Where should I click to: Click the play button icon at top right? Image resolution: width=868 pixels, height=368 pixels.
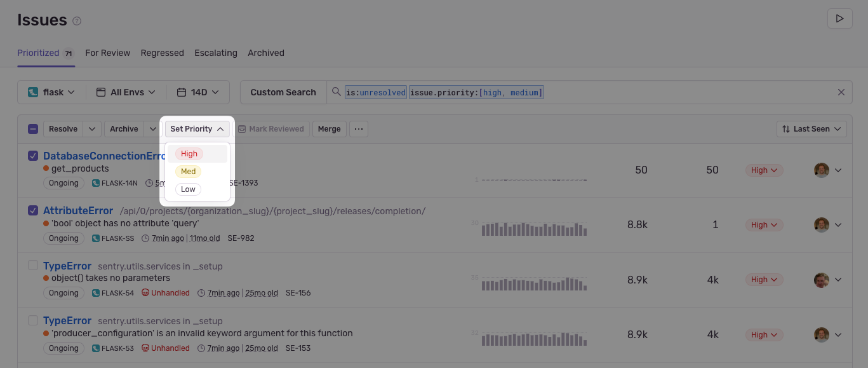point(839,18)
